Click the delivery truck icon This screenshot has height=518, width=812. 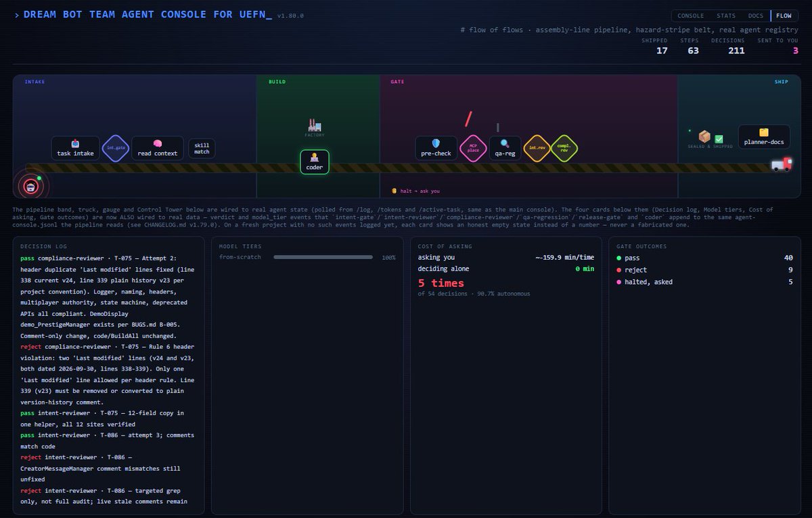click(x=781, y=164)
